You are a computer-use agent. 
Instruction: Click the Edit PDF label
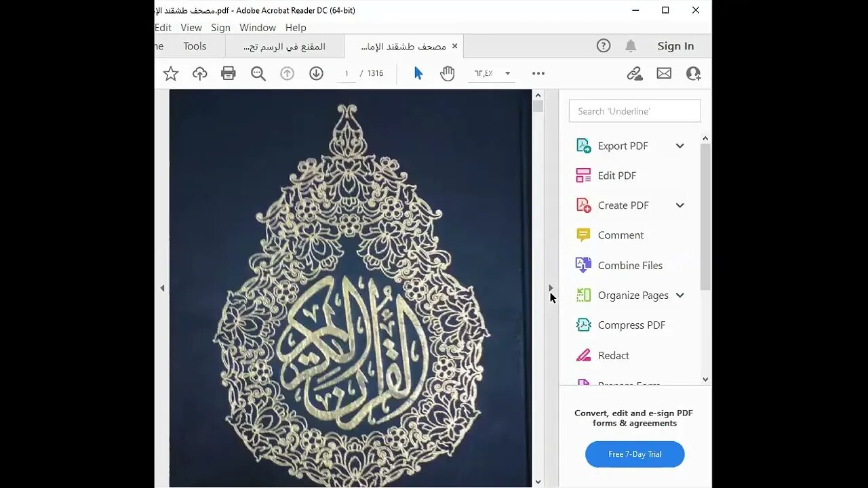point(617,176)
